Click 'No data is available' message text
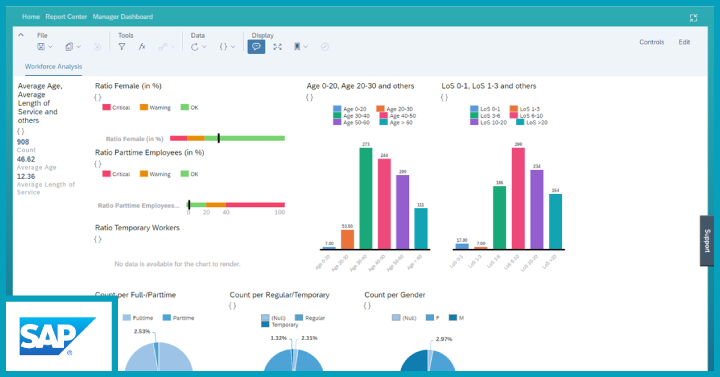This screenshot has height=377, width=720. [177, 264]
